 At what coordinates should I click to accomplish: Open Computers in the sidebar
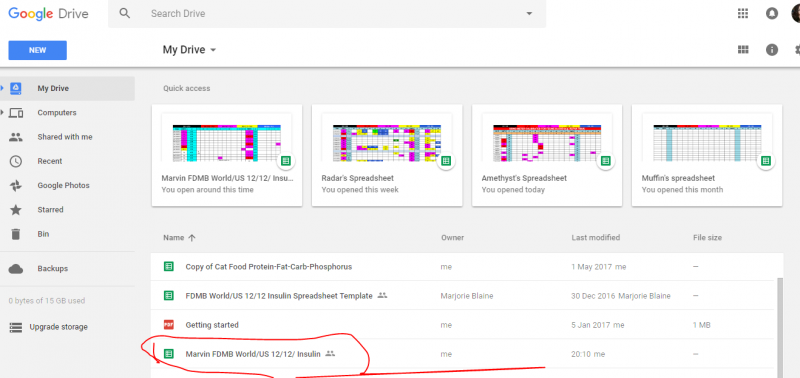[x=57, y=113]
